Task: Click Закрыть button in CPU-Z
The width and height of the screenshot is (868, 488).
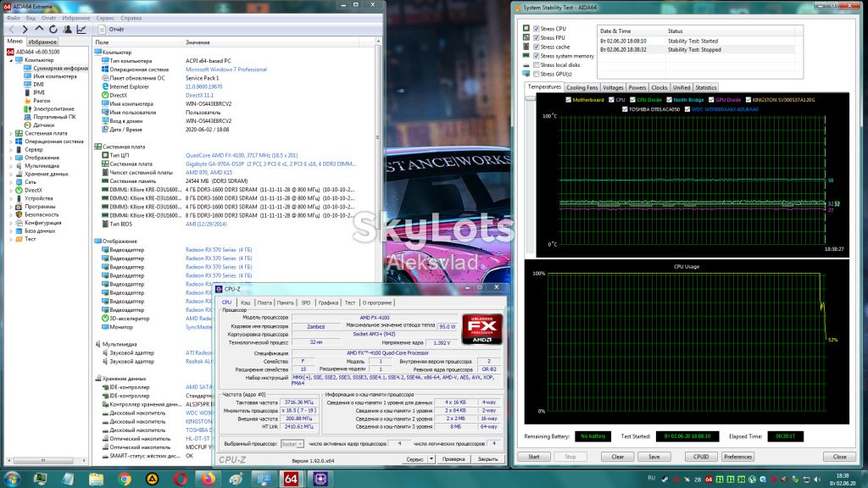Action: (487, 459)
